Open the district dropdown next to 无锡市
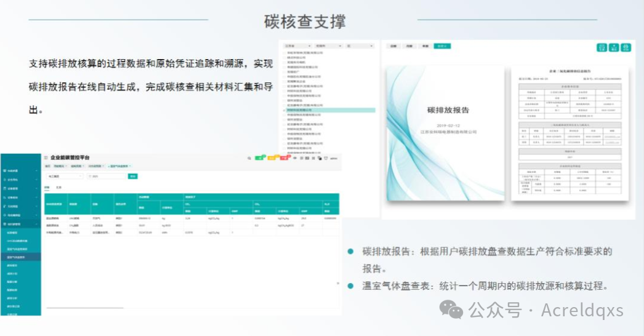The image size is (644, 336). [x=360, y=46]
